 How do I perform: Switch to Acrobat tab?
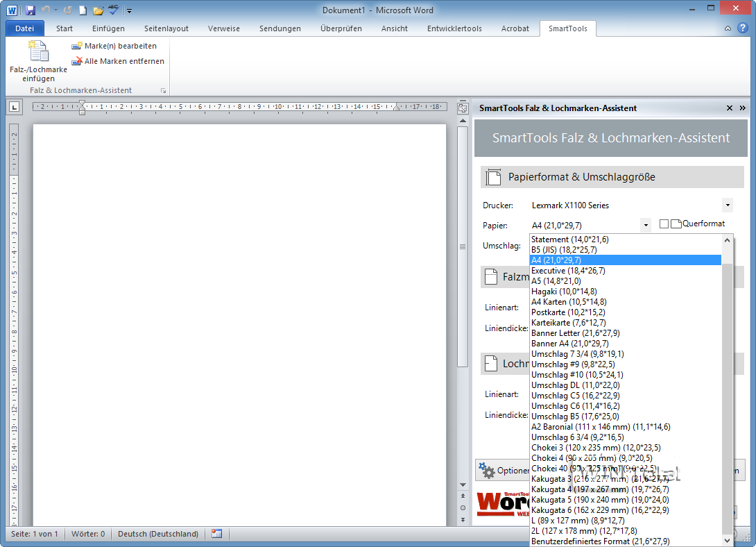[515, 28]
